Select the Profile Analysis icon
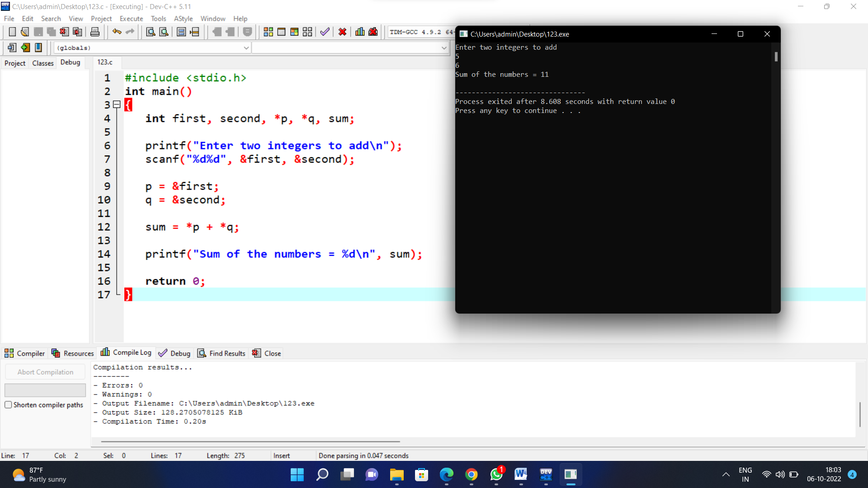 tap(359, 32)
